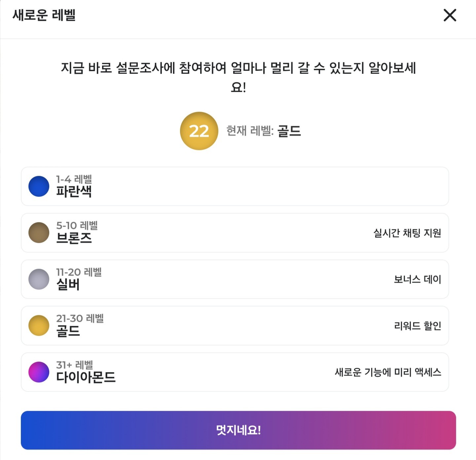
Task: Select the 1-4 레벨 파란색 tier row
Action: point(235,186)
